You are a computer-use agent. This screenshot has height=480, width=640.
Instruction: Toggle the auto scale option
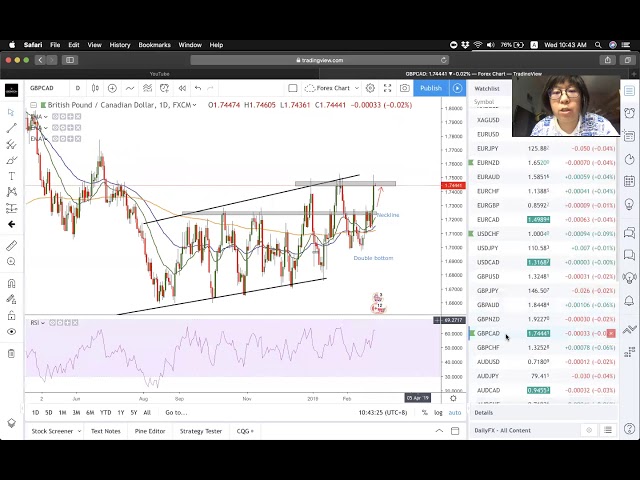pos(455,412)
